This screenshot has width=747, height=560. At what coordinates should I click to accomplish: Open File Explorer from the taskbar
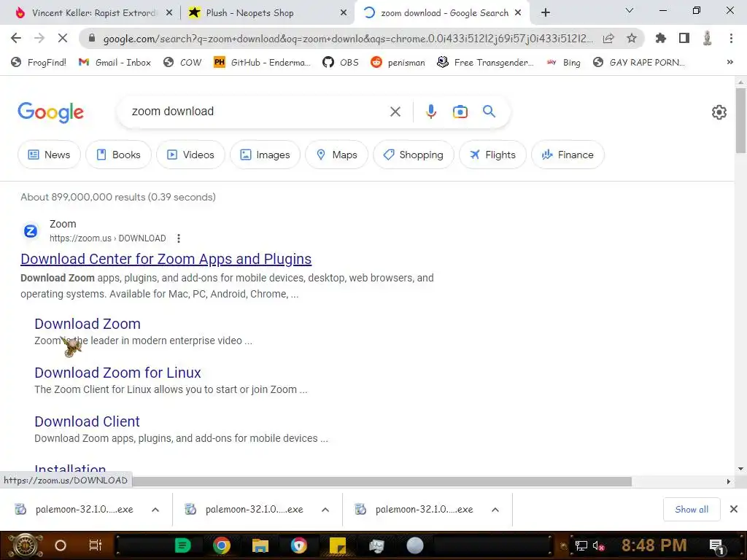click(260, 545)
